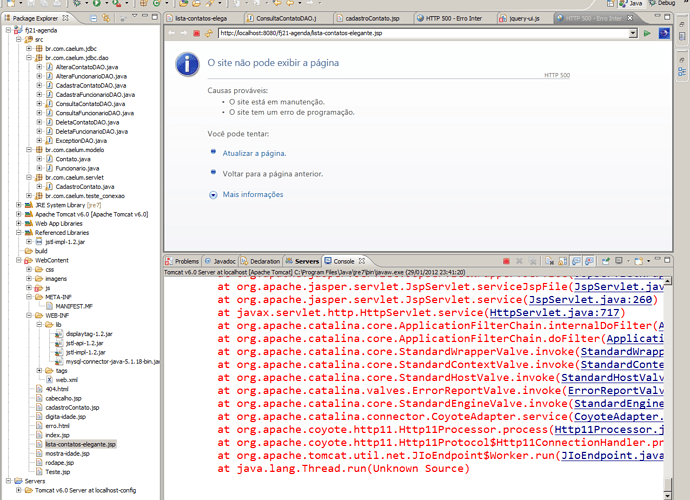Screen dimensions: 690x500
Task: Open URL history dropdown
Action: point(633,33)
